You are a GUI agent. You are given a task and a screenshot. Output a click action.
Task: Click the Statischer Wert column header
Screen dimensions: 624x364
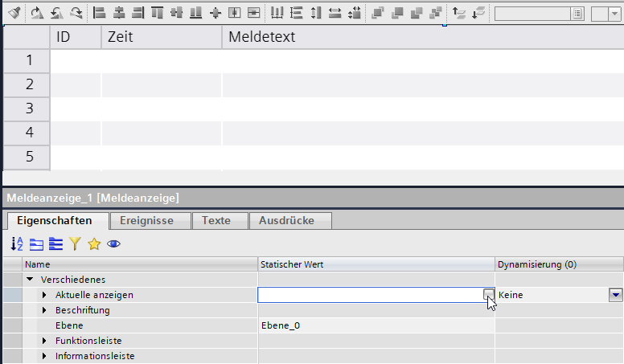pos(376,264)
